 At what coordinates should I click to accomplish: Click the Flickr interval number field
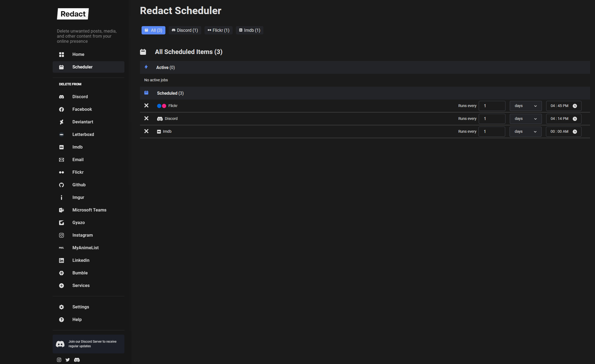click(x=492, y=106)
